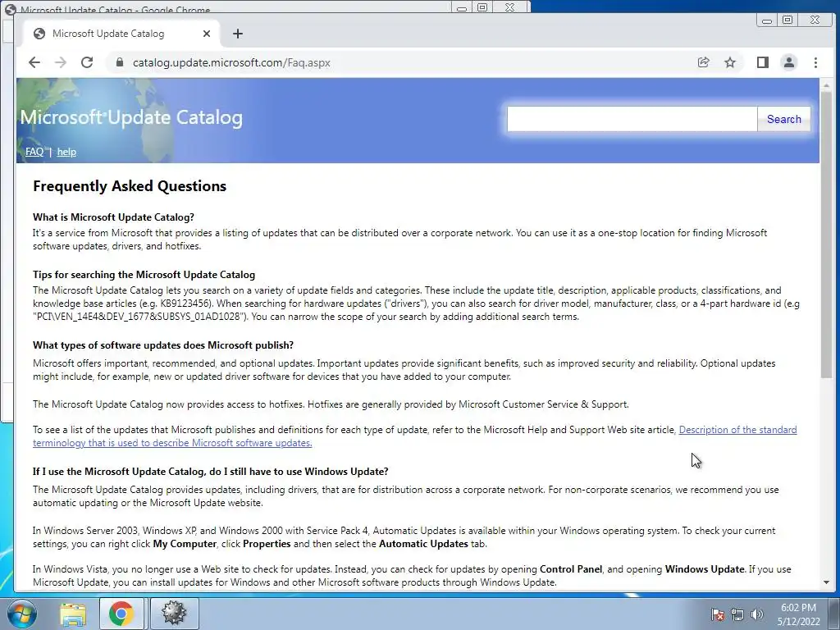Close the Microsoft Update Catalog tab
Screen dimensions: 840x630
point(206,34)
